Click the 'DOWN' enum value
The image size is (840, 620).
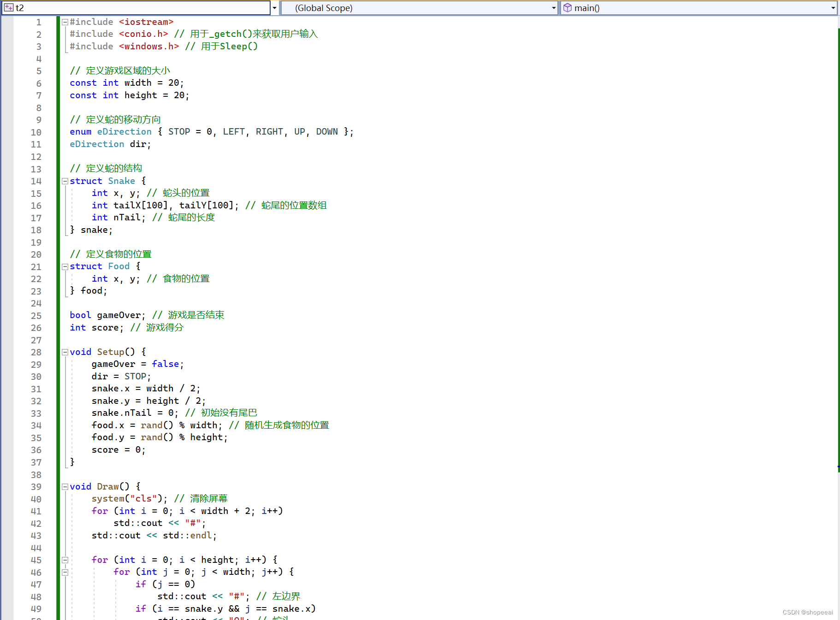coord(327,132)
